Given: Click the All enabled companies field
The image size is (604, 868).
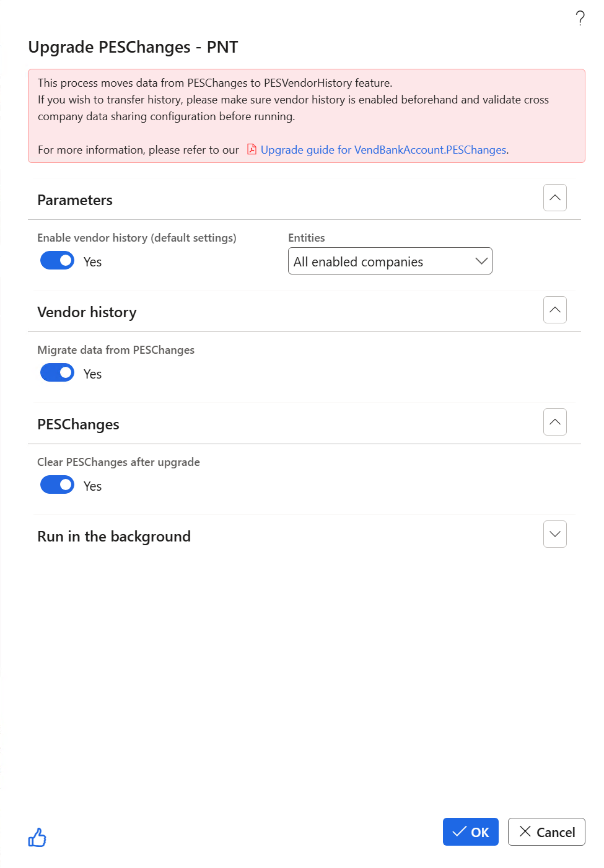Looking at the screenshot, I should point(390,261).
